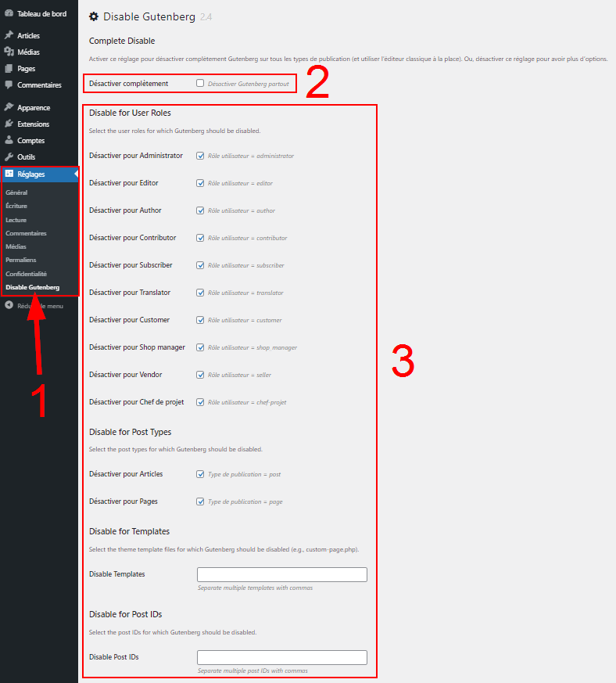Focus the Disable Post IDs input field
Viewport: 616px width, 683px height.
pos(281,657)
